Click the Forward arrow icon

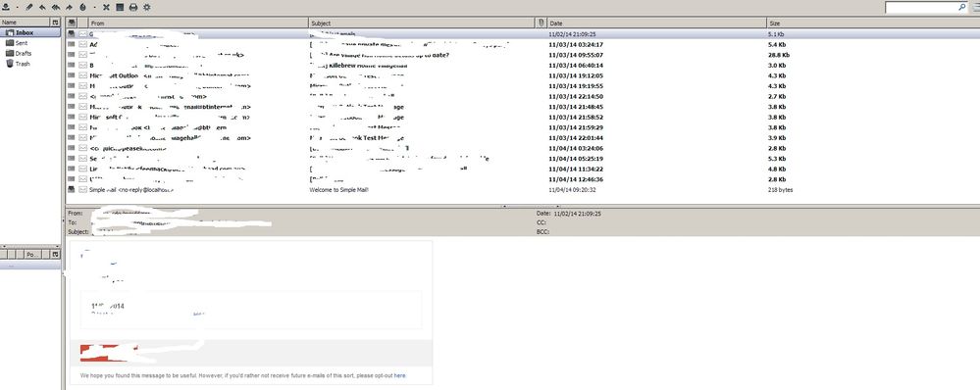69,7
